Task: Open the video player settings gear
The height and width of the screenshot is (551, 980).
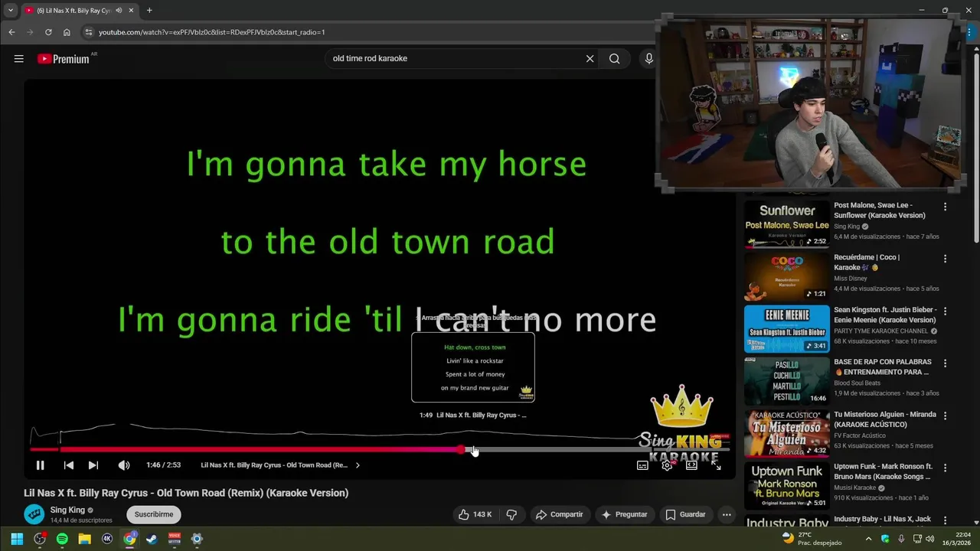Action: coord(668,465)
